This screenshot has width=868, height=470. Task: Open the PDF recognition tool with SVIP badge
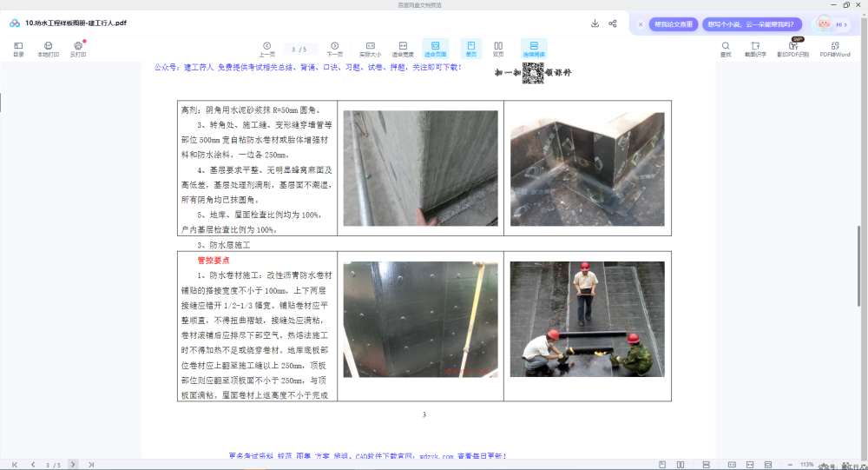tap(792, 49)
